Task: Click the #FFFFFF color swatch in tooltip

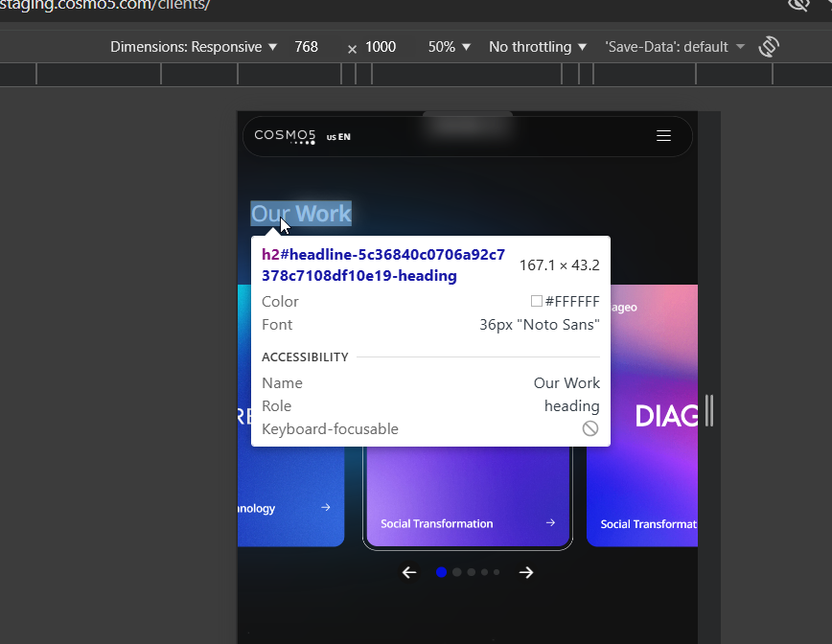Action: pos(537,301)
